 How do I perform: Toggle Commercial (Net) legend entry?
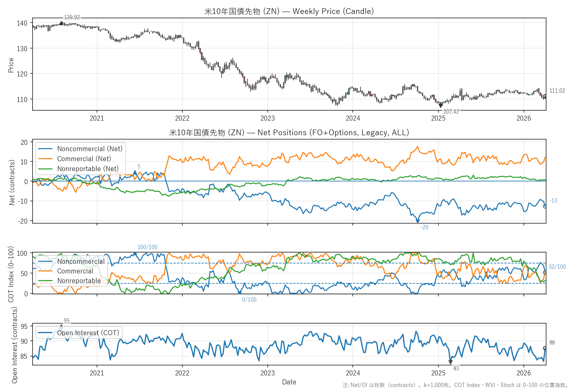[x=84, y=159]
